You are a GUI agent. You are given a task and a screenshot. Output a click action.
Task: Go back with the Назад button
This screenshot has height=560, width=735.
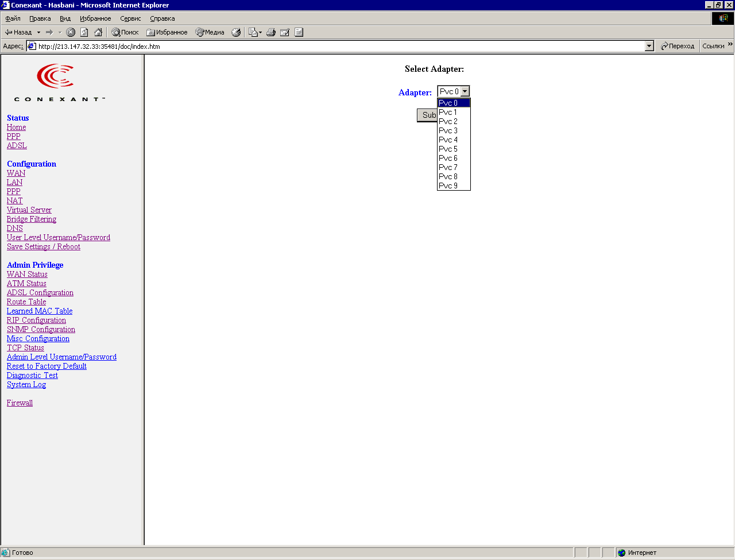tap(18, 32)
